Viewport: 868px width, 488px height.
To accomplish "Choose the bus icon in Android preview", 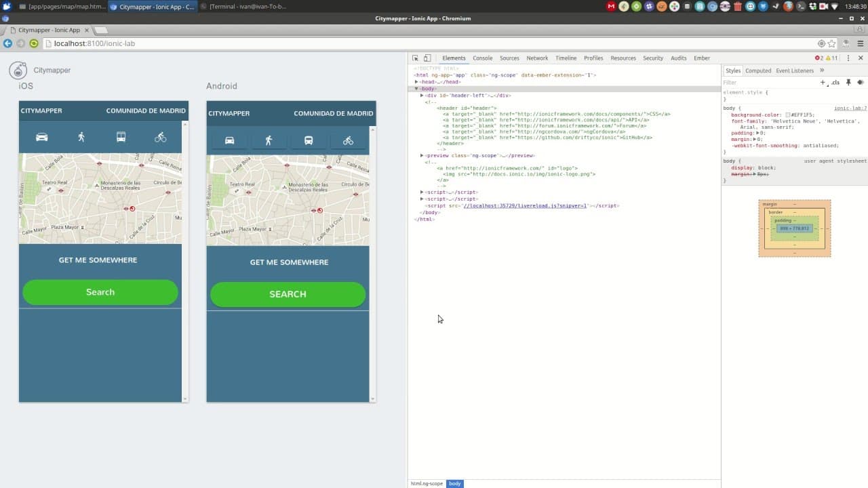I will pyautogui.click(x=309, y=141).
